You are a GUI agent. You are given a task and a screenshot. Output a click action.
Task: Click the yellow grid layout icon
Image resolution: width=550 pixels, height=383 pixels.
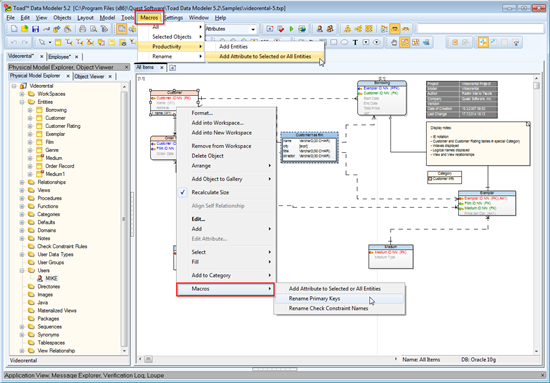369,29
